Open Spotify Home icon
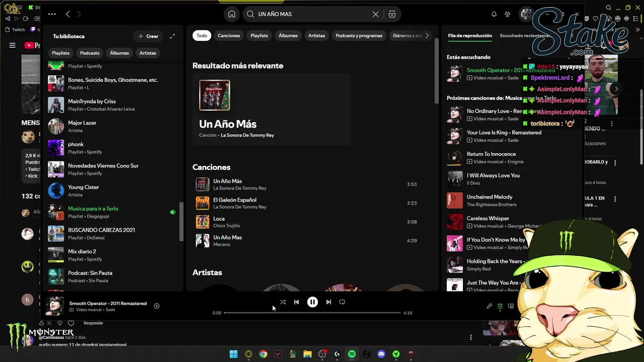This screenshot has width=644, height=362. 231,14
